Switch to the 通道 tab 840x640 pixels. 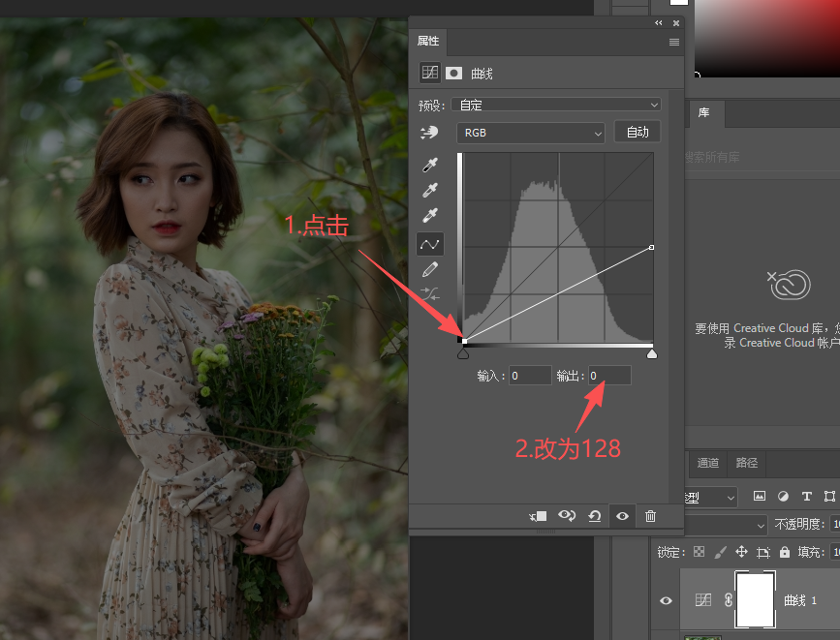click(707, 463)
